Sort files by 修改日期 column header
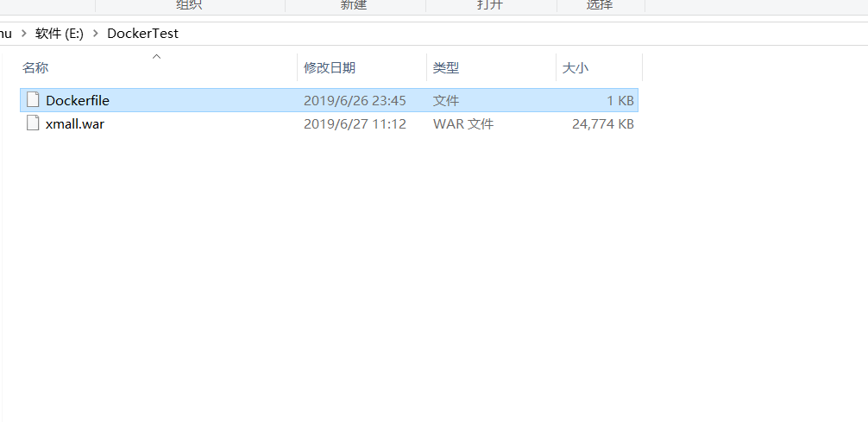The width and height of the screenshot is (868, 422). (x=330, y=68)
